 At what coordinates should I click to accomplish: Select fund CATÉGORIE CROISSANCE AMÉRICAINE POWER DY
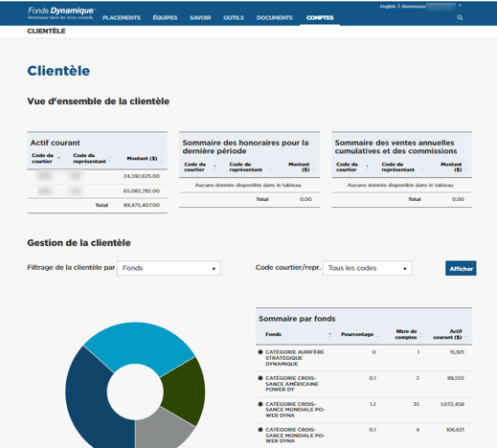point(292,384)
